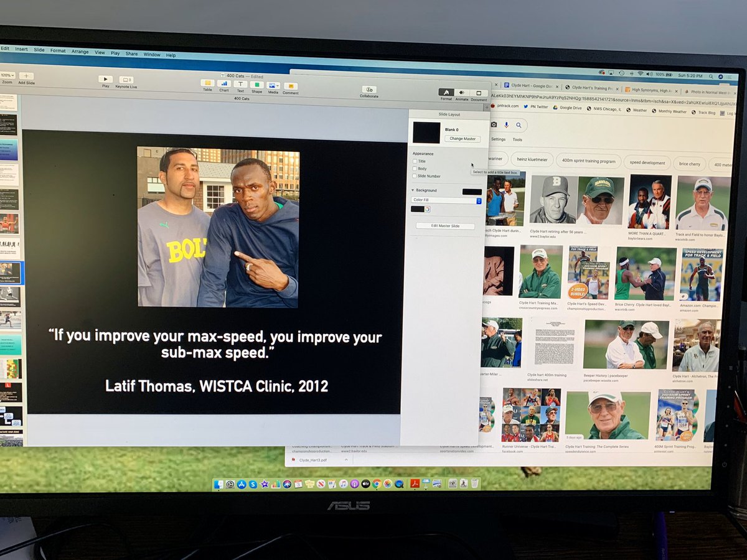Open App Store from the Dock
Image resolution: width=747 pixels, height=560 pixels.
pyautogui.click(x=242, y=483)
